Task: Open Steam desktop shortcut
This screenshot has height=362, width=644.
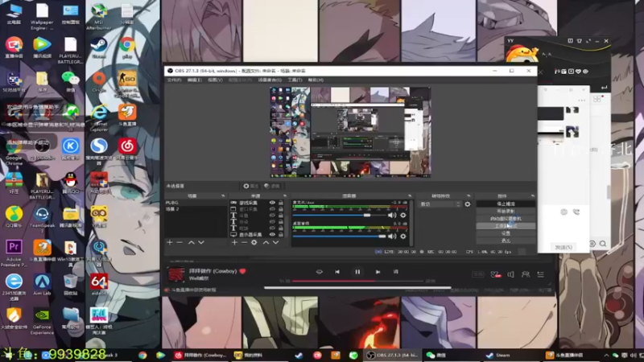Action: coord(99,47)
